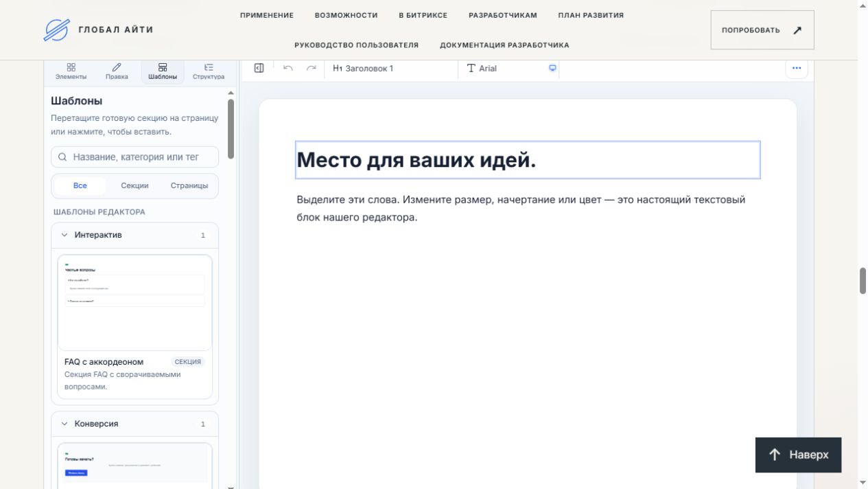Viewport: 868px width, 489px height.
Task: Click the search magnifier icon
Action: [62, 157]
